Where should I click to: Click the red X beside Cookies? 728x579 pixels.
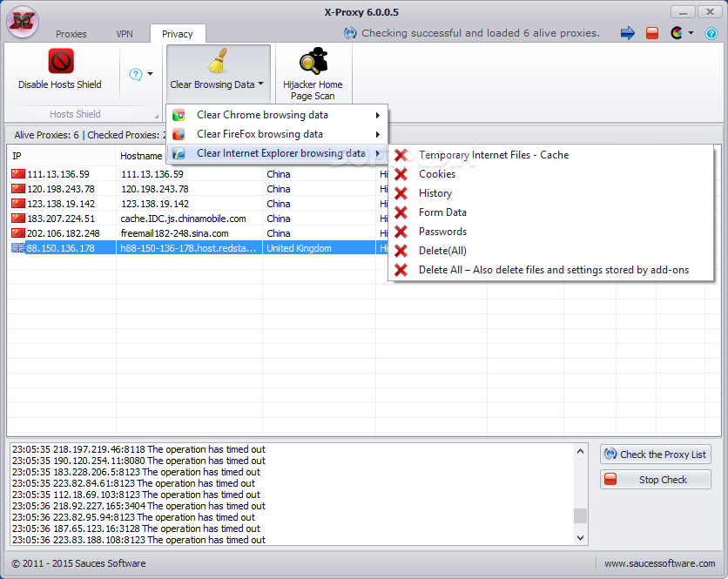[x=401, y=174]
